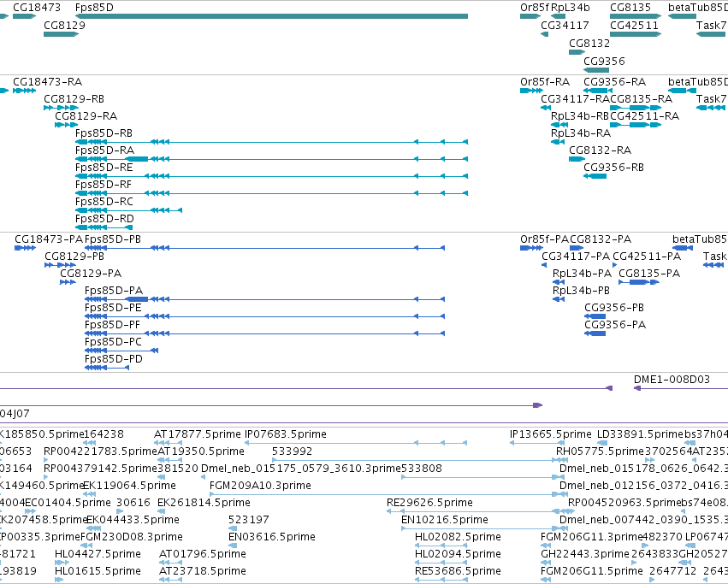
Task: Open transcript CG8135-RA
Action: pos(642,99)
